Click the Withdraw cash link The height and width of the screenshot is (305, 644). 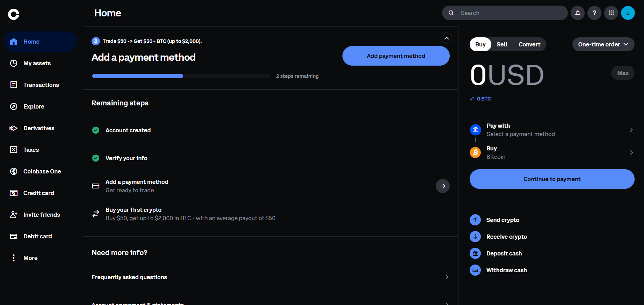coord(507,270)
